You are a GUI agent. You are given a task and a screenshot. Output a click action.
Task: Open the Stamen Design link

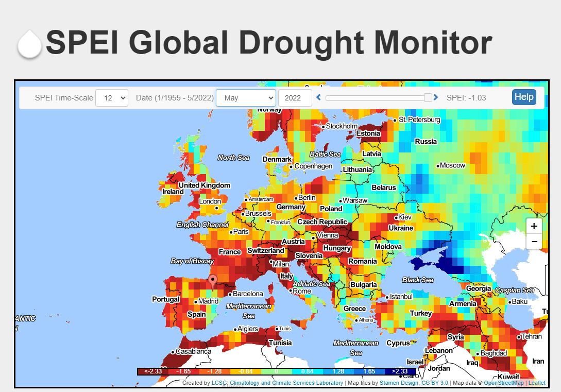400,383
